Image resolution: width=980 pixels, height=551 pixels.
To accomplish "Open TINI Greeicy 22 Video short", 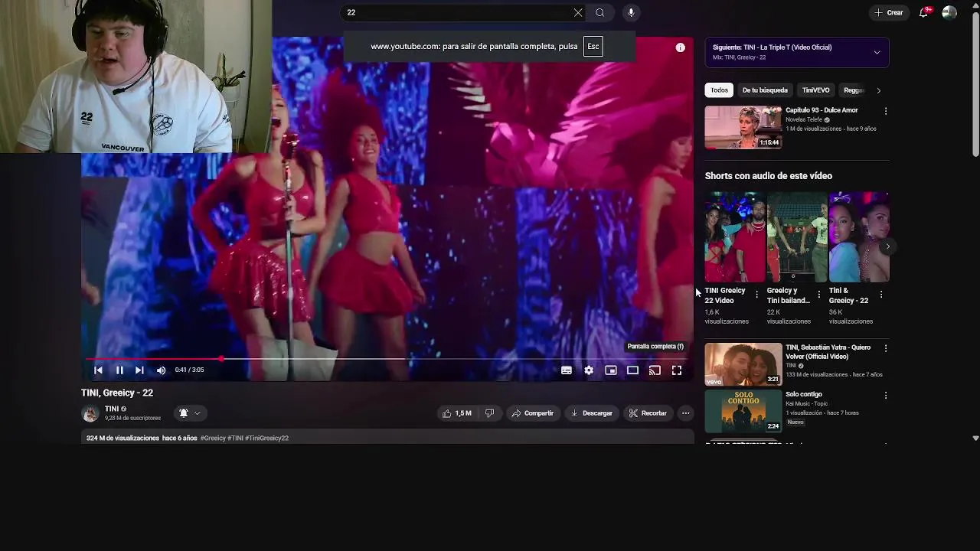I will [734, 237].
